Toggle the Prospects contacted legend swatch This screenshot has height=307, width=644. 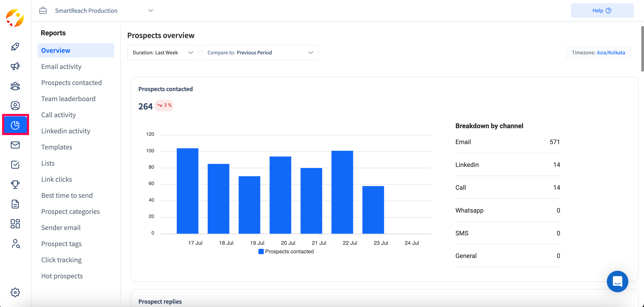click(261, 251)
